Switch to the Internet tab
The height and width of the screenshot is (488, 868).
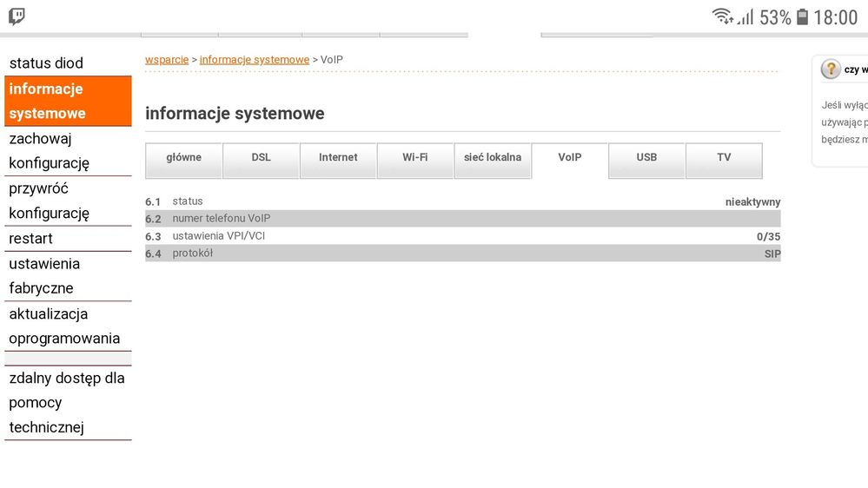338,161
